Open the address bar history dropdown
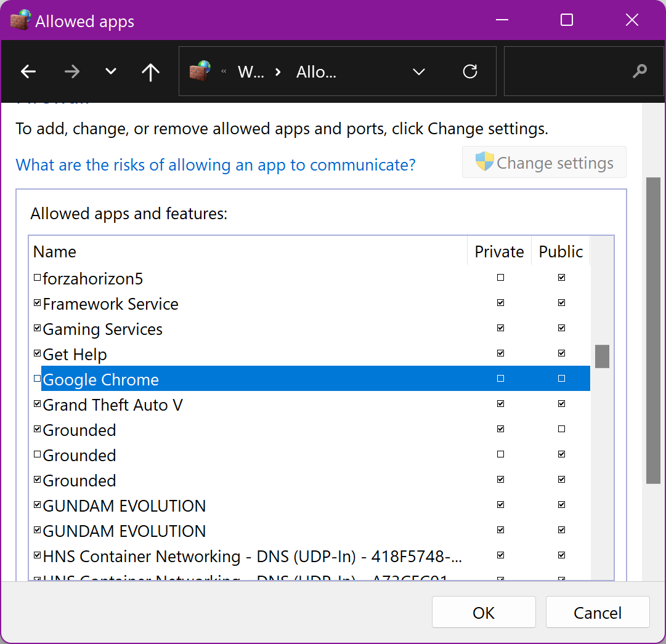Viewport: 666px width, 644px height. [x=419, y=72]
